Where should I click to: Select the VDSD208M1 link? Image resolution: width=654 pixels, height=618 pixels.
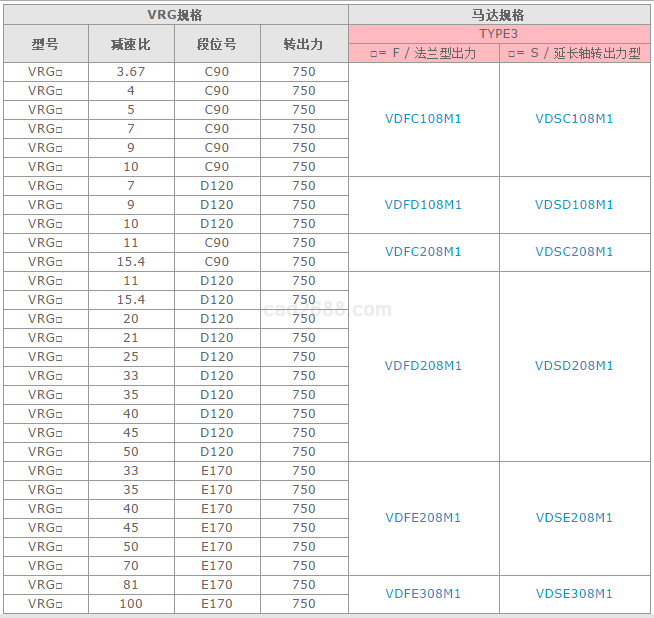pyautogui.click(x=574, y=366)
